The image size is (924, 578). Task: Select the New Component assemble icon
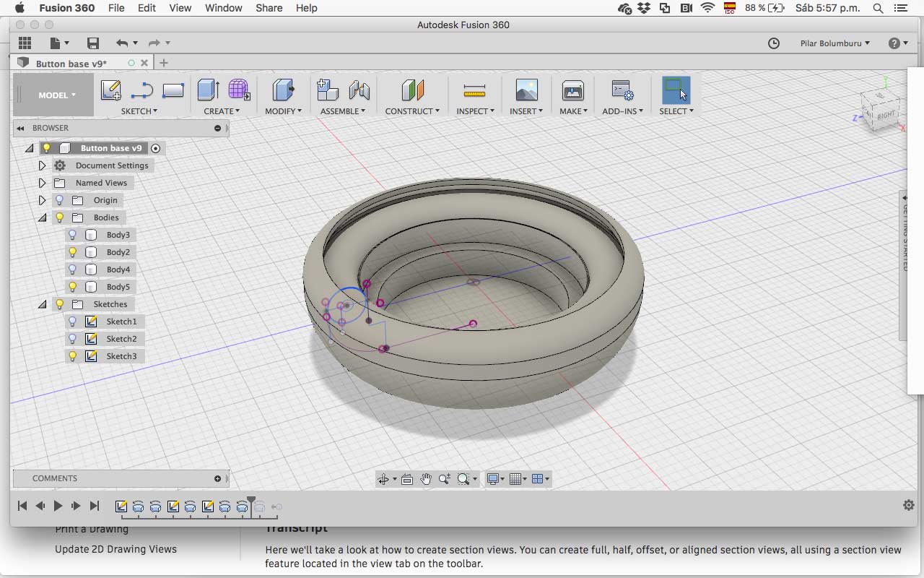click(328, 90)
